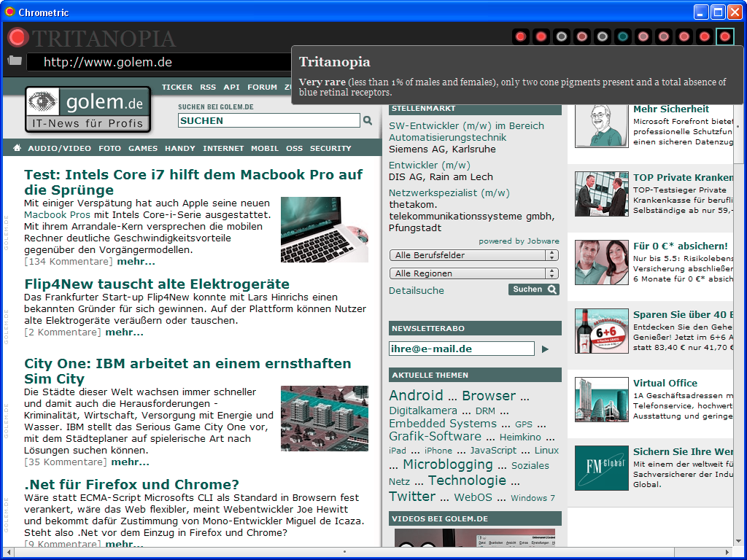Click the magnifier icon next to SUCHEN field

[368, 120]
